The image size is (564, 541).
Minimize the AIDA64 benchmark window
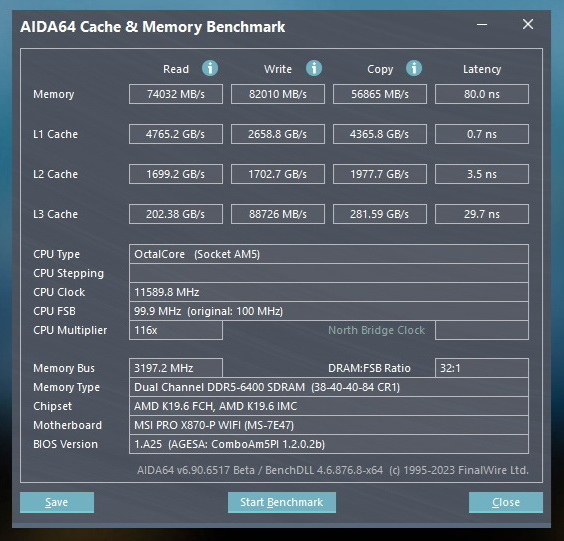click(482, 24)
